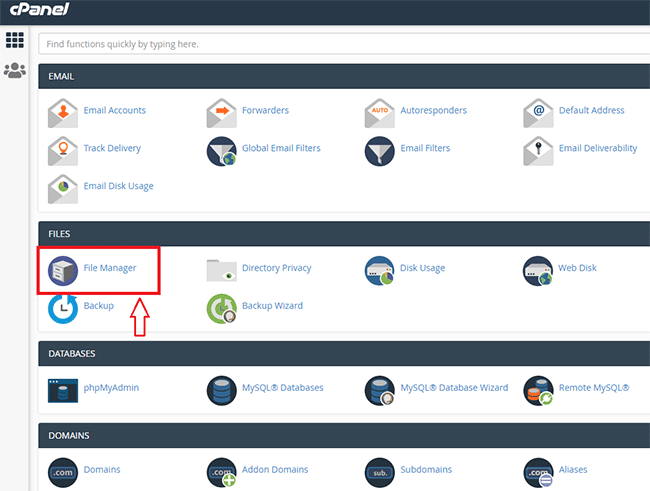Click the Email Deliverability key icon
Image resolution: width=650 pixels, height=491 pixels.
[x=538, y=151]
